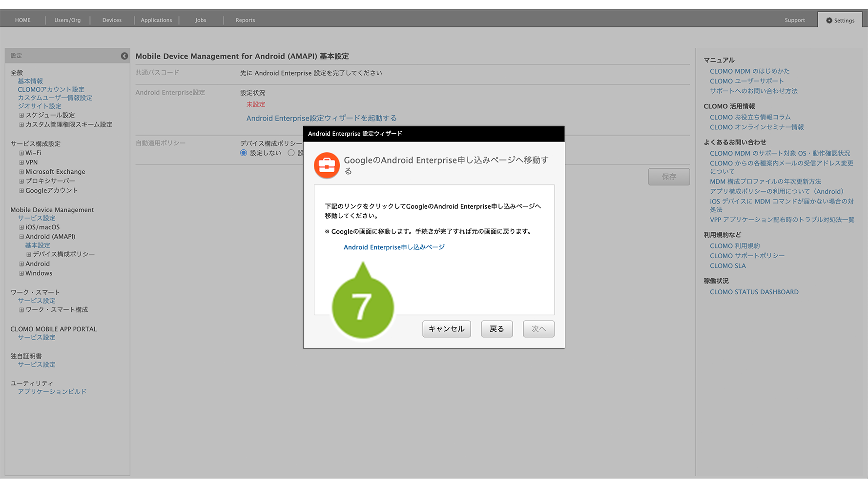Click the Settings gear icon

829,20
